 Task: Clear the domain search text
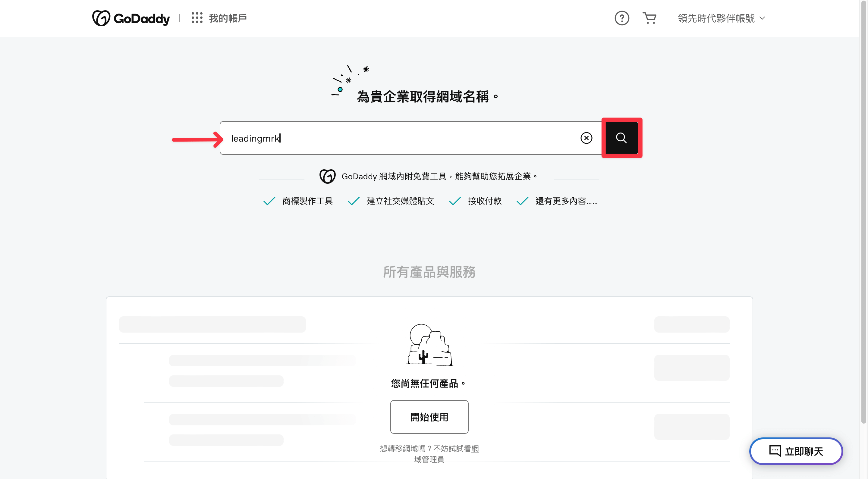(x=586, y=138)
